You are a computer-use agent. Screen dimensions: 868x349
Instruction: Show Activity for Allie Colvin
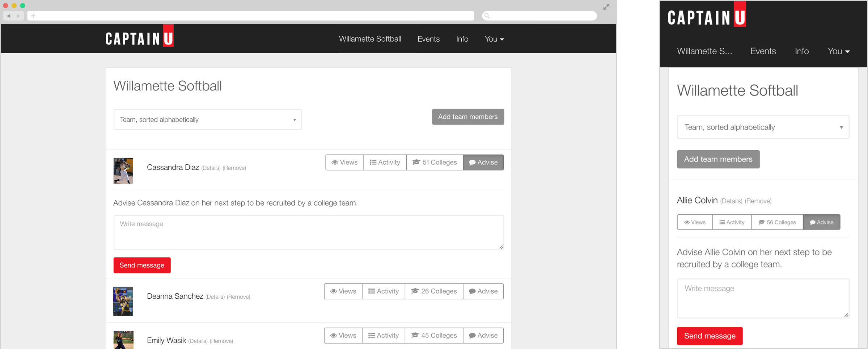[x=732, y=222]
